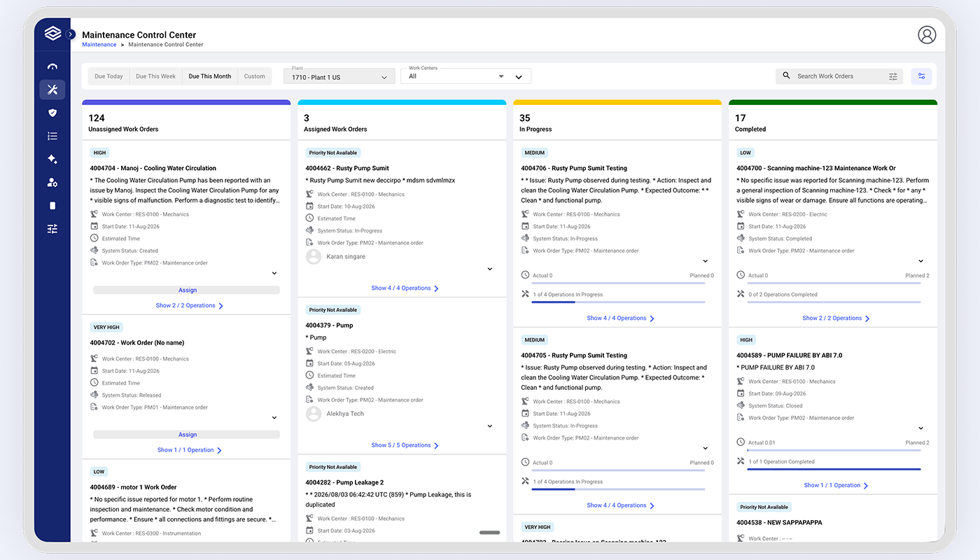980x560 pixels.
Task: Show 2 / 2 Operations for order 4004704
Action: pos(190,306)
